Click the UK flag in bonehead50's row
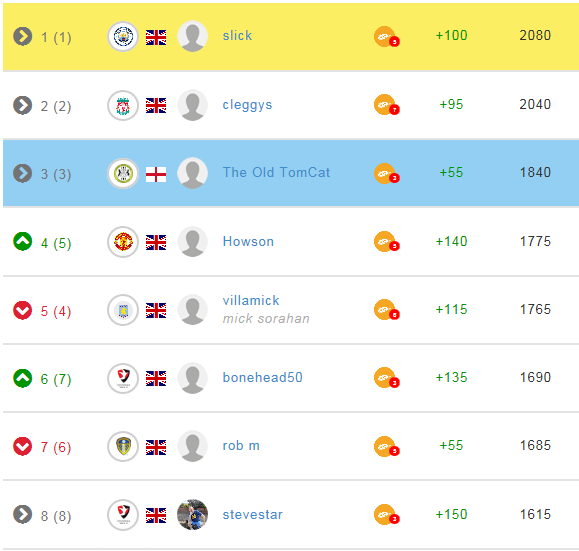This screenshot has width=579, height=551. 156,379
